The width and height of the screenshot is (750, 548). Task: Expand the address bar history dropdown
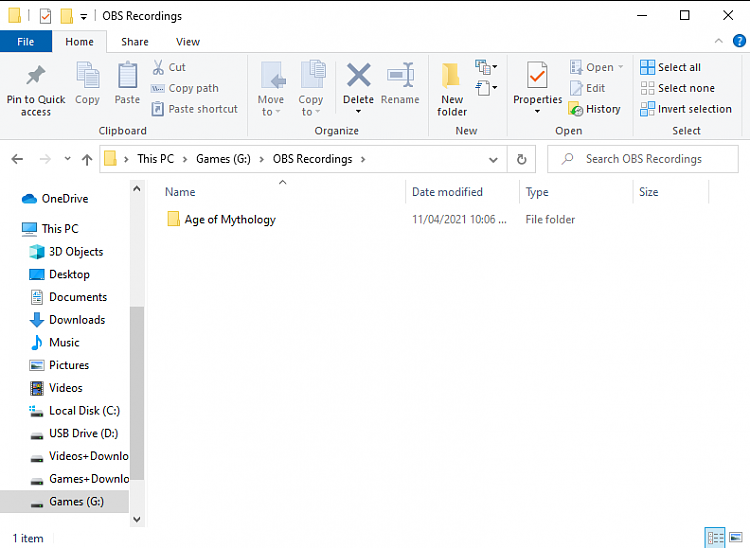click(x=493, y=160)
